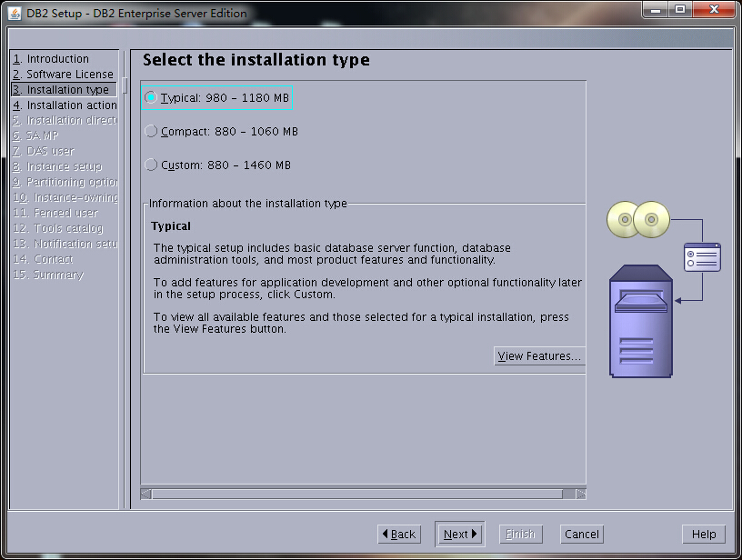Minimize the DB2 Setup window
The image size is (742, 560).
[x=656, y=9]
